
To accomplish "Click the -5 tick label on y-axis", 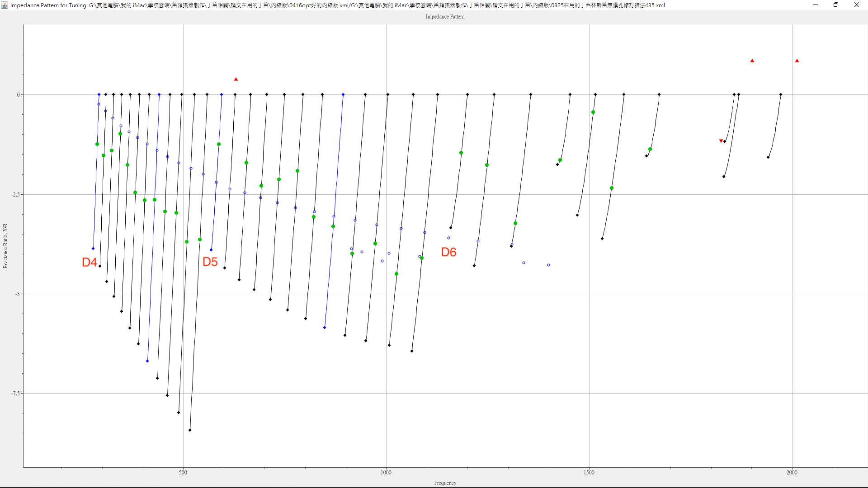I will 18,294.
